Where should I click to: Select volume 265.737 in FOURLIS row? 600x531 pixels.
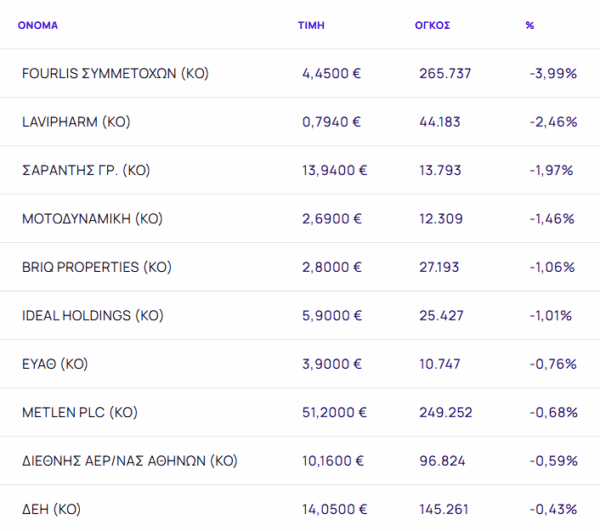tap(445, 73)
